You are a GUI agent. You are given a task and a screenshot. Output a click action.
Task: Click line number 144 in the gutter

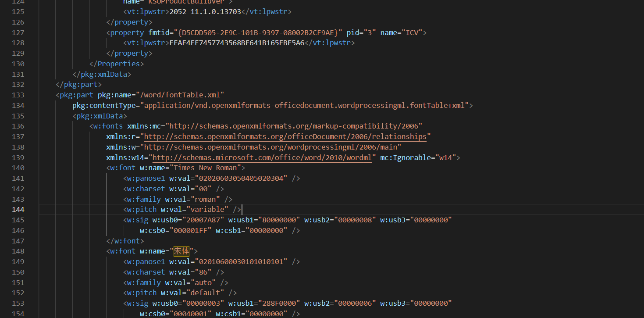tap(18, 210)
